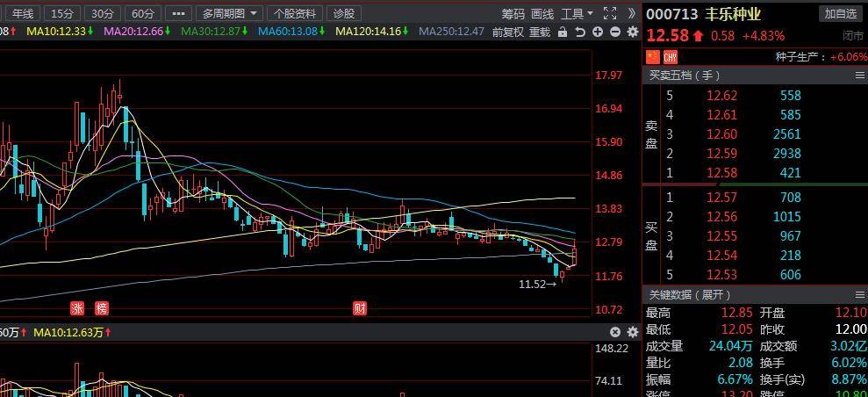This screenshot has width=868, height=397.
Task: Zoom out the chart with minus icon
Action: click(x=614, y=32)
